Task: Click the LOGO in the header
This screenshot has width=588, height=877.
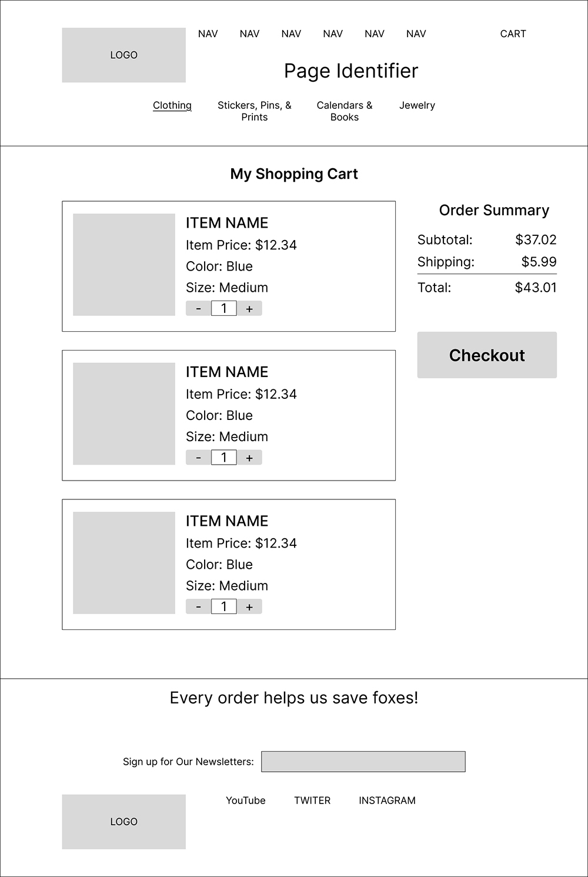Action: (x=123, y=55)
